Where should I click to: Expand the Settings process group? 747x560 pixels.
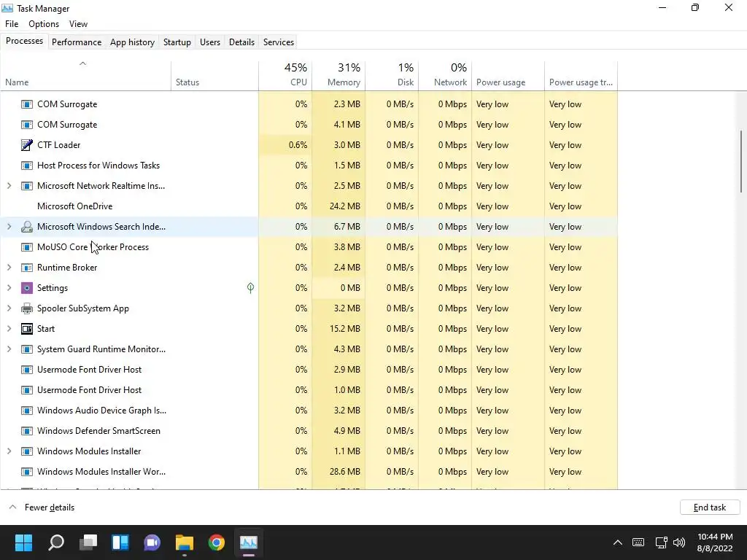point(9,287)
